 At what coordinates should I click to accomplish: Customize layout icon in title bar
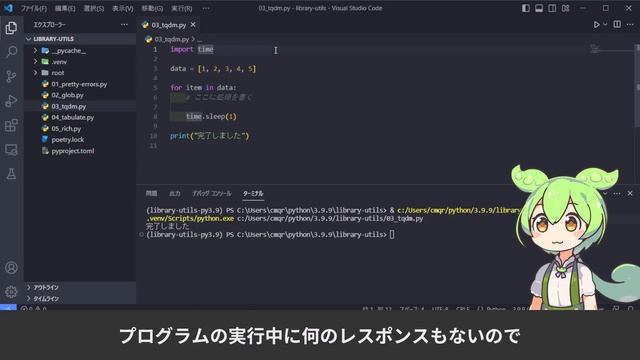pyautogui.click(x=565, y=8)
